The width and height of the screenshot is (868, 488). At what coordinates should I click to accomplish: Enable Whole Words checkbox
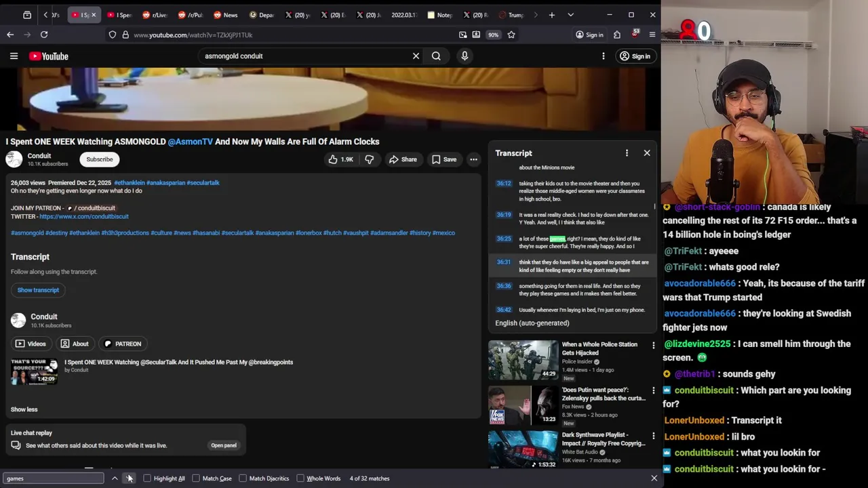click(x=300, y=479)
